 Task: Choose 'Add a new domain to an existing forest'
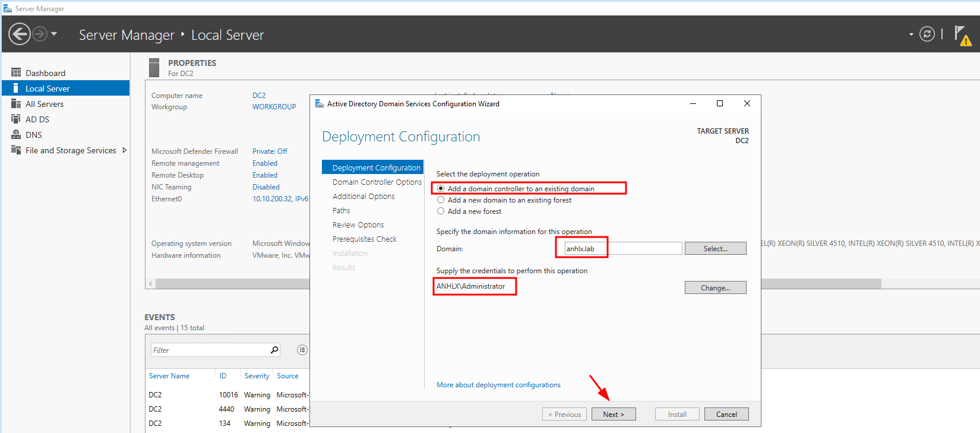[x=441, y=200]
